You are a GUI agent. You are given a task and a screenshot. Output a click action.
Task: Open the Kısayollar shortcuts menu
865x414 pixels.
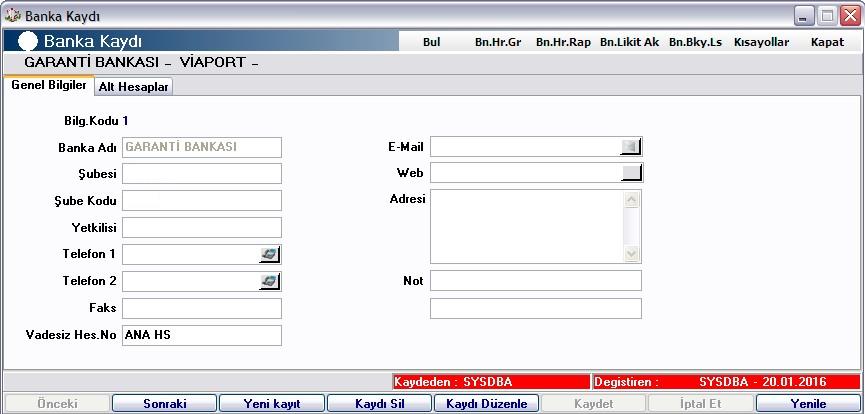click(x=761, y=42)
